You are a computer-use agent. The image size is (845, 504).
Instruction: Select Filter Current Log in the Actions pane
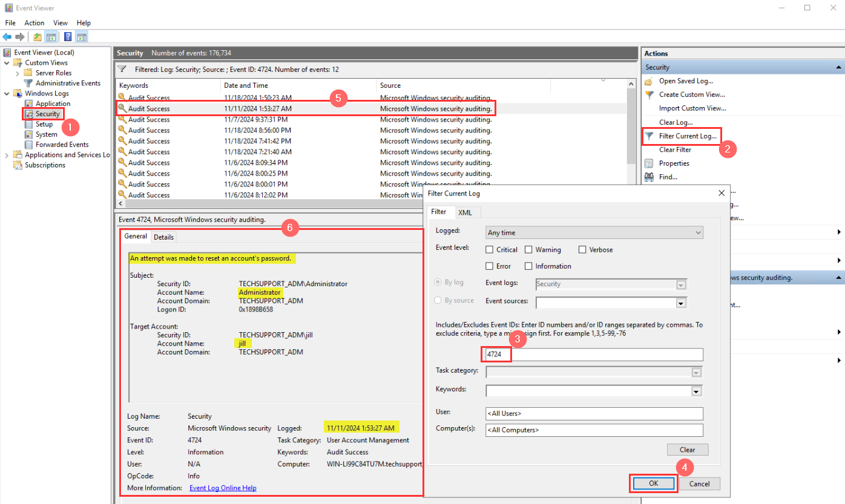(x=686, y=136)
